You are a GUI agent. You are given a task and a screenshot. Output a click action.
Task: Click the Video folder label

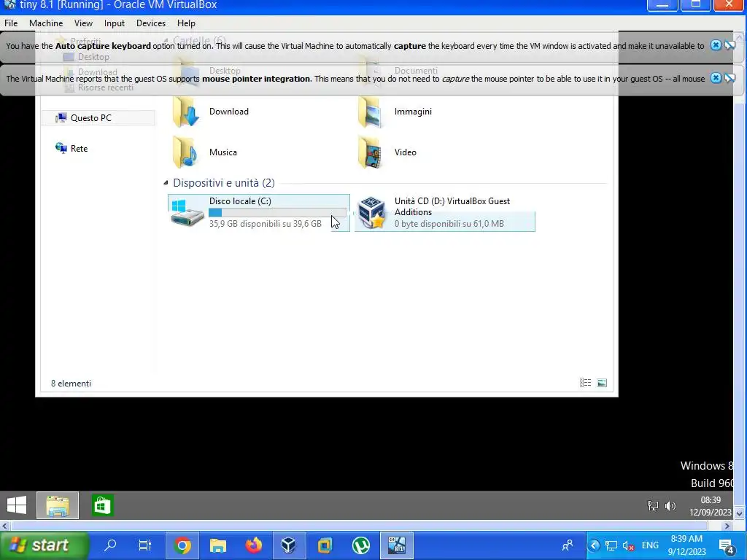[x=406, y=152]
